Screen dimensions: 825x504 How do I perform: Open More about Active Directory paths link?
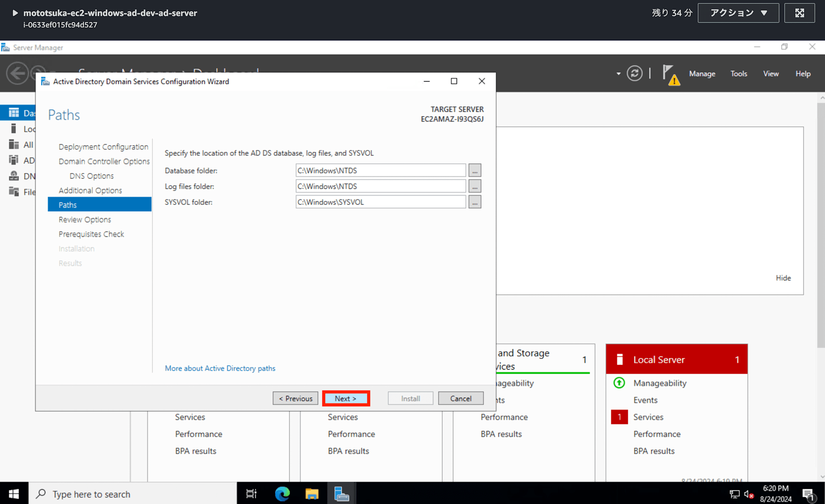pos(220,368)
